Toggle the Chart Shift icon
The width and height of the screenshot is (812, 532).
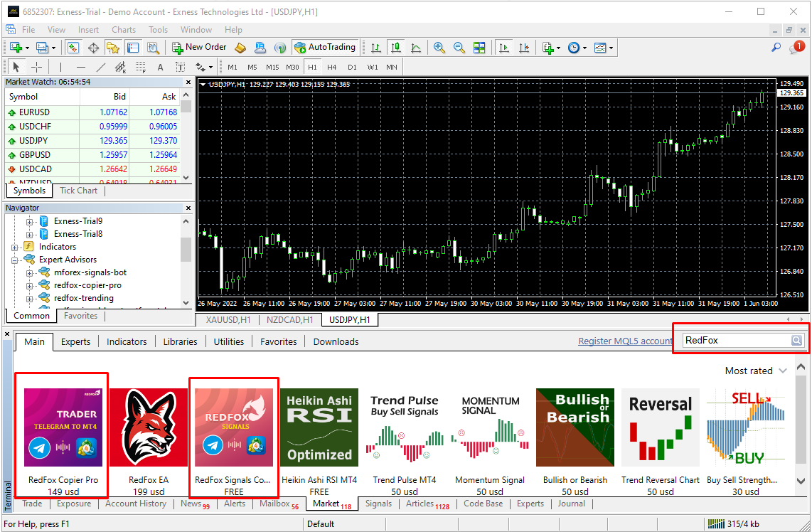pos(524,48)
